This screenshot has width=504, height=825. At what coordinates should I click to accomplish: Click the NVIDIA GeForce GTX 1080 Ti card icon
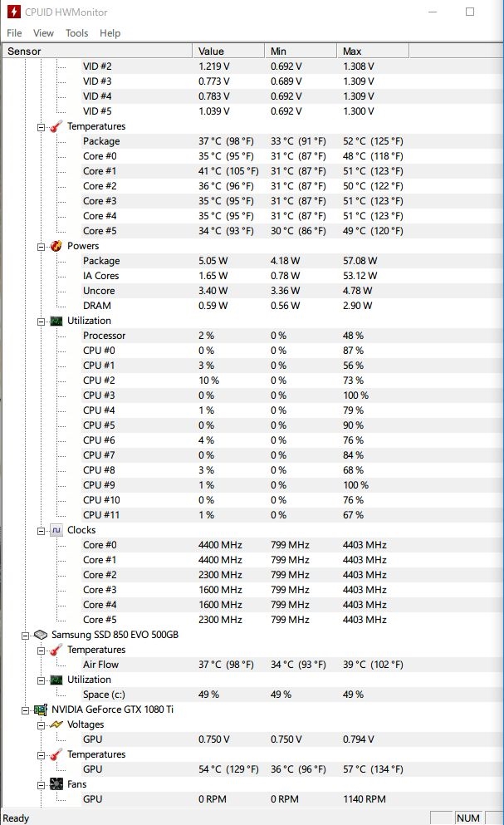point(41,710)
